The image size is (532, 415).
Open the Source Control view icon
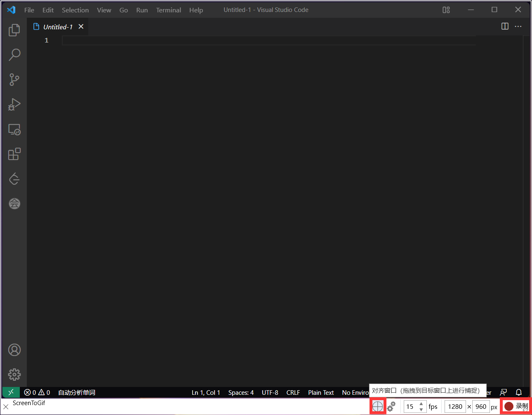click(x=14, y=80)
